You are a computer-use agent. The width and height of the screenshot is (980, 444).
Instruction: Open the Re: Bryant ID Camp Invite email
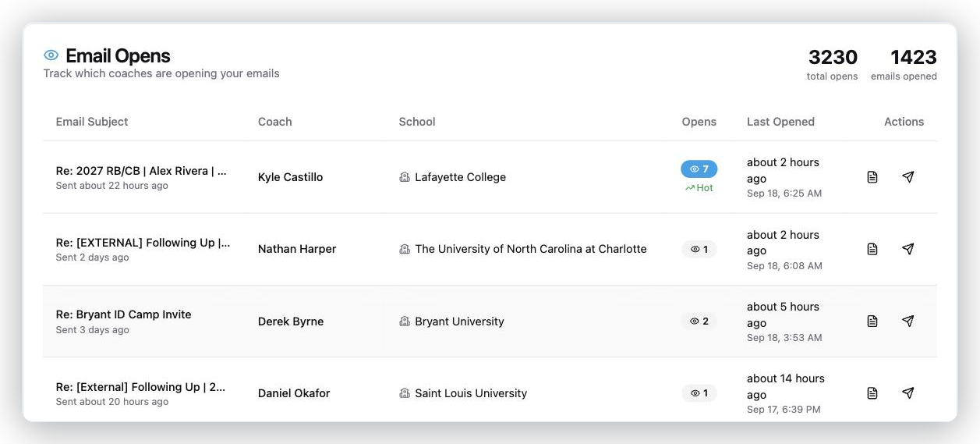123,314
